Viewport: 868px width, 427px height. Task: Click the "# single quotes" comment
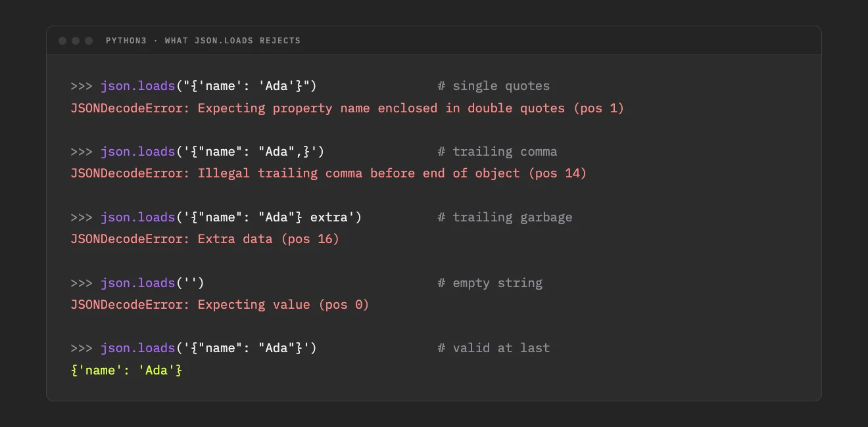point(494,86)
